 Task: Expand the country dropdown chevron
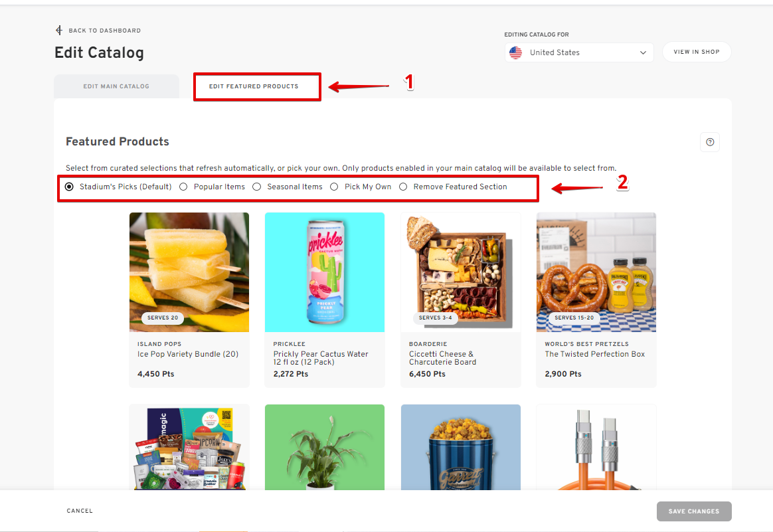(643, 52)
